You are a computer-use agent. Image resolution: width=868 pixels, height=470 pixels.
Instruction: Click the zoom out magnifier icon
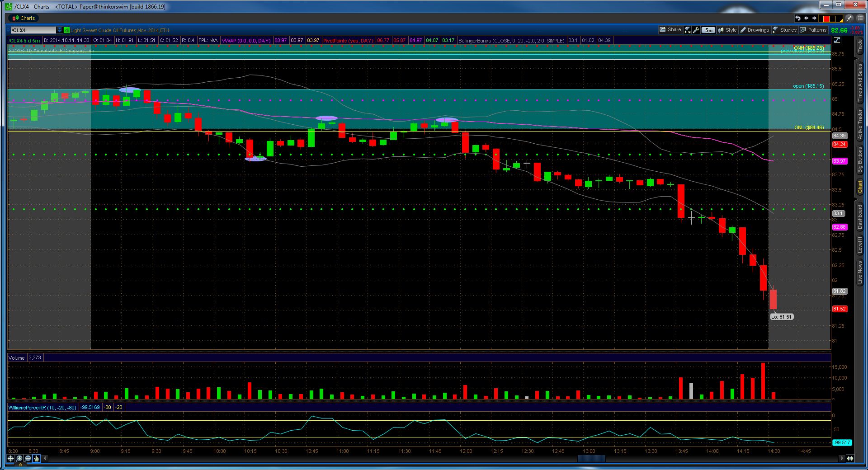(28, 458)
